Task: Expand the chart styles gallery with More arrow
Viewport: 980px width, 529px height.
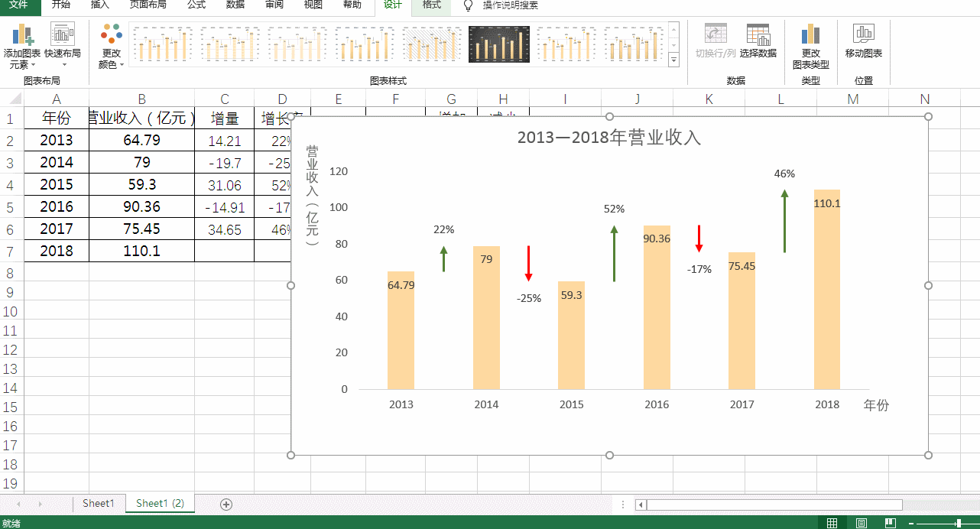Action: click(x=674, y=60)
